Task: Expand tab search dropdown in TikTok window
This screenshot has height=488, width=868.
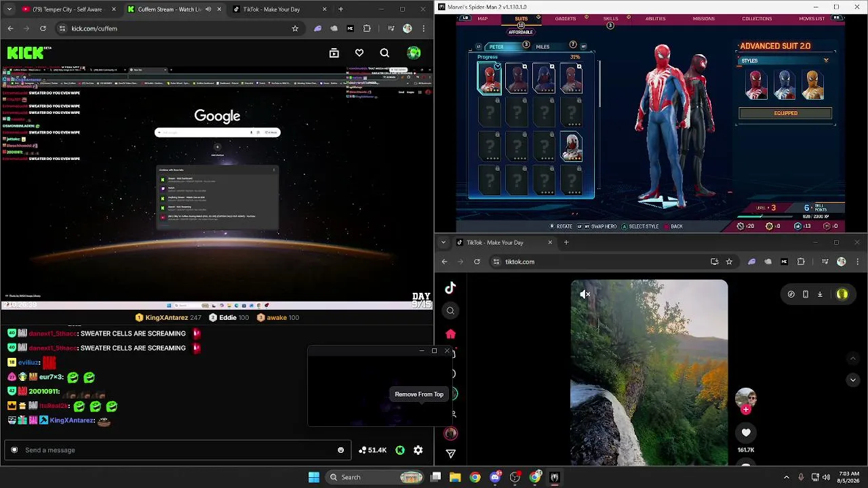Action: point(443,243)
